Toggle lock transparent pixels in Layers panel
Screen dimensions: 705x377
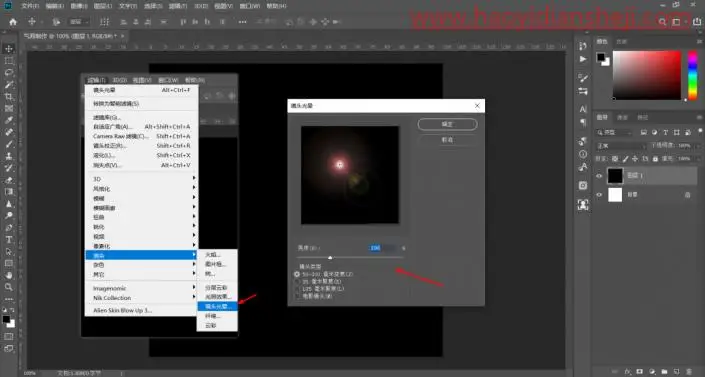click(x=615, y=159)
